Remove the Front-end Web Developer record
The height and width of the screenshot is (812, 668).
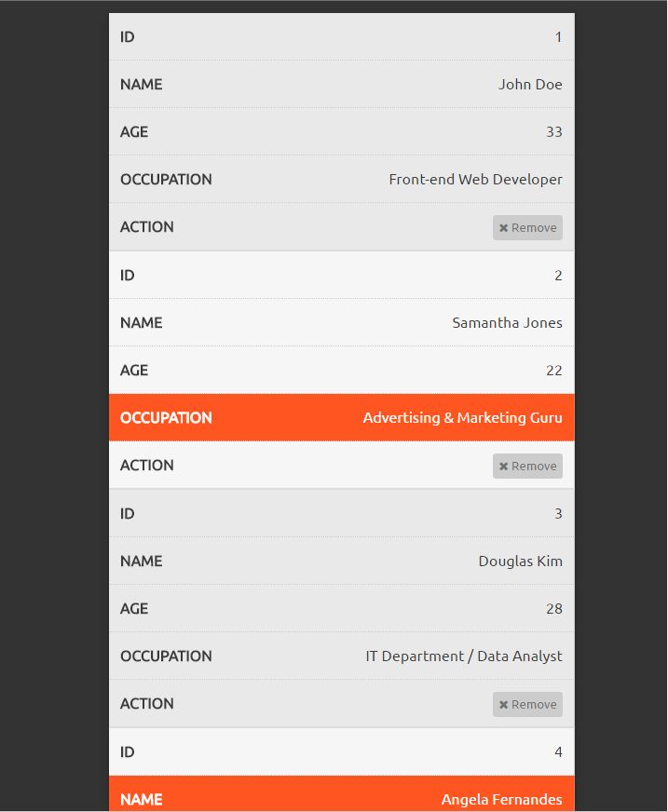click(x=527, y=228)
